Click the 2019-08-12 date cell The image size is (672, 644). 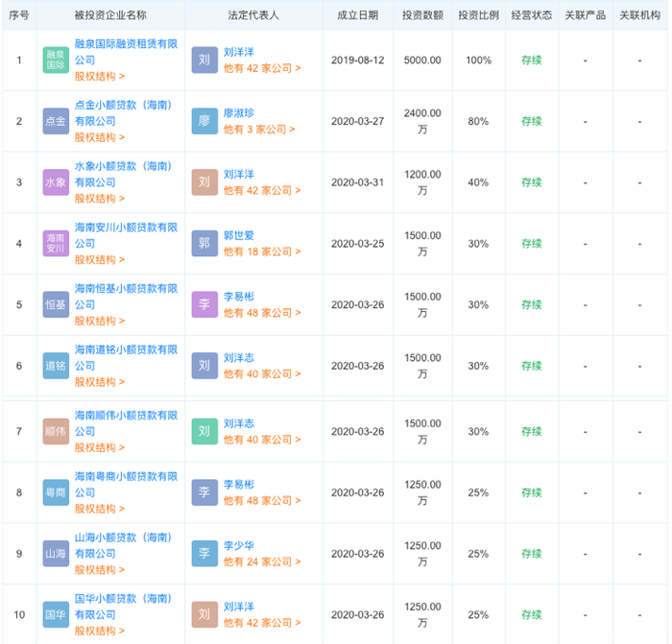point(357,60)
